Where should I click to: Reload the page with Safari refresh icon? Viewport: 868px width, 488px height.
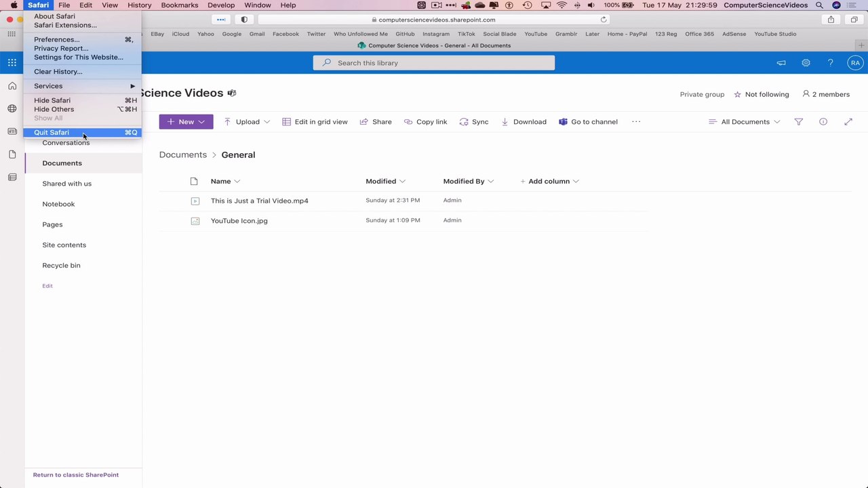[604, 20]
